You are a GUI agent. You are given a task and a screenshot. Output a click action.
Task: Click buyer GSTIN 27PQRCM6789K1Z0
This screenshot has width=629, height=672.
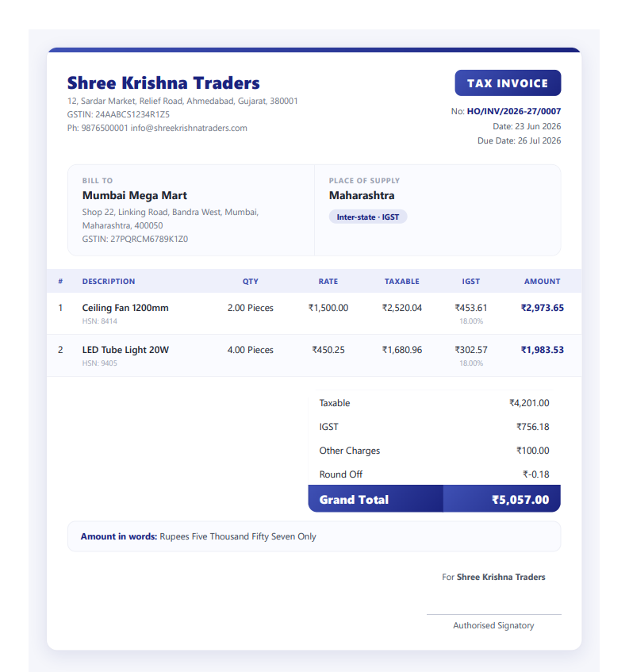click(135, 239)
